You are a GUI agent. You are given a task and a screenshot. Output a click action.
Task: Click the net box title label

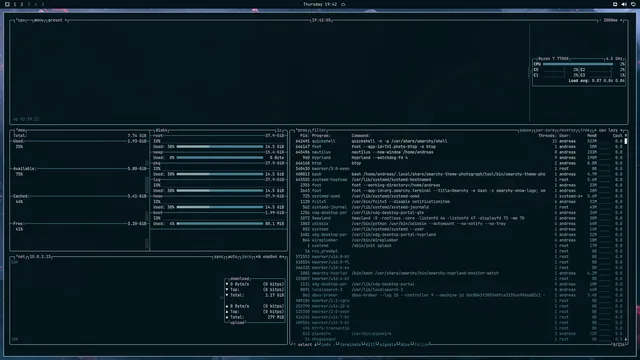(20, 257)
